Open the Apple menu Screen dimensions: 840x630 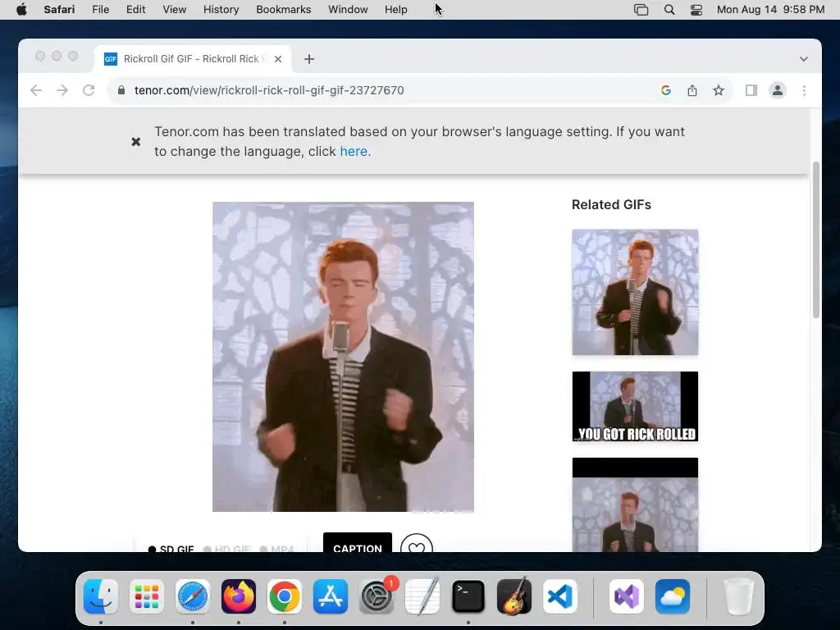(21, 10)
